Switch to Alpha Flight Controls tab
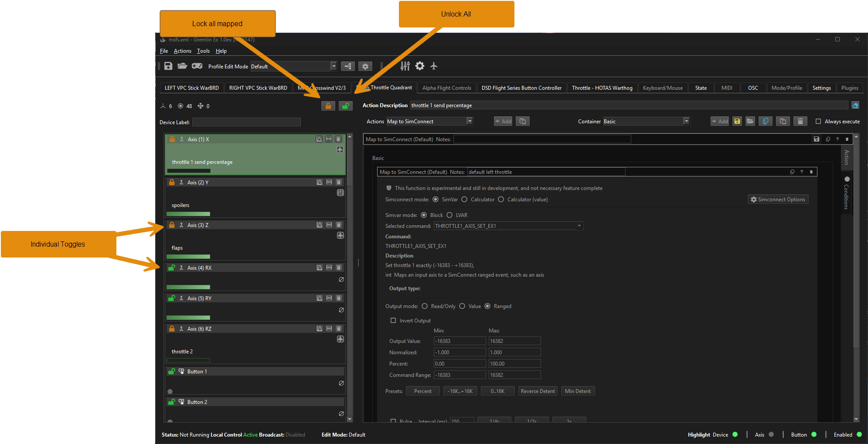Screen dimensions: 868x444 [447, 88]
